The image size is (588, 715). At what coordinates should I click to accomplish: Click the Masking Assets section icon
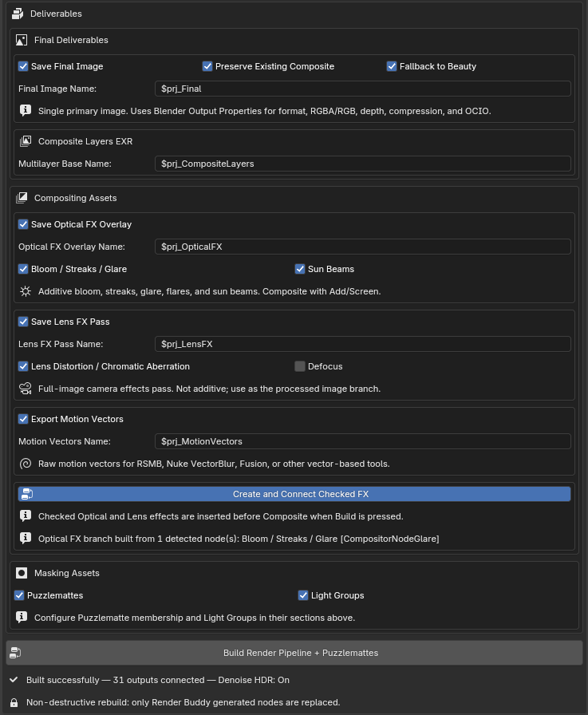22,573
